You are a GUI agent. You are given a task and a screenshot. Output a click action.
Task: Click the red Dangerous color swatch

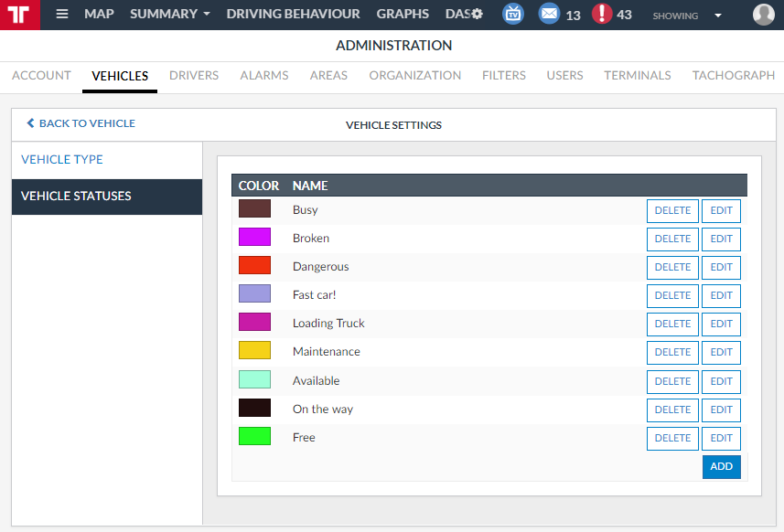tap(254, 266)
